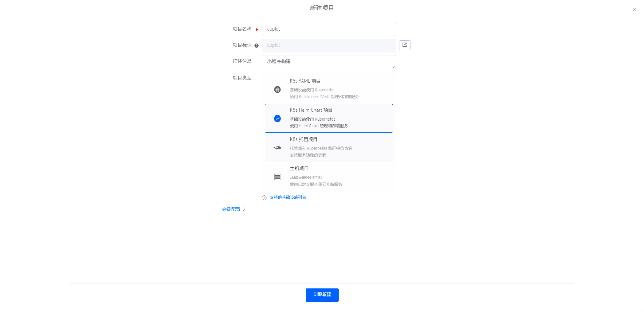Click the chevron arrow next to 高级配置
The image size is (644, 312).
point(244,209)
